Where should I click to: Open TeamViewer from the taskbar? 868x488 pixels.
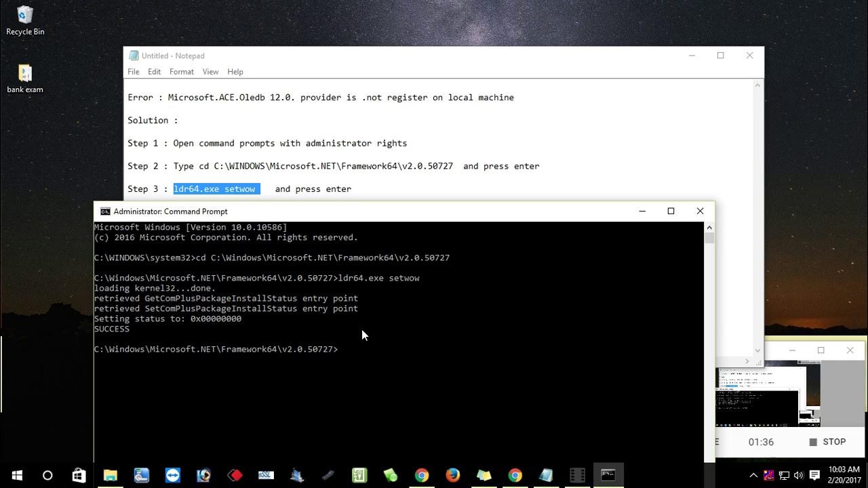172,475
